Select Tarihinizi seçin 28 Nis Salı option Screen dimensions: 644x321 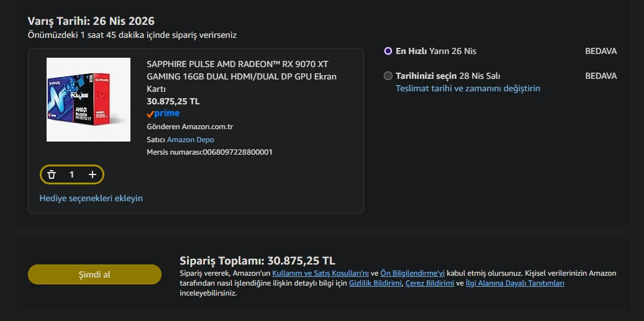pyautogui.click(x=388, y=76)
